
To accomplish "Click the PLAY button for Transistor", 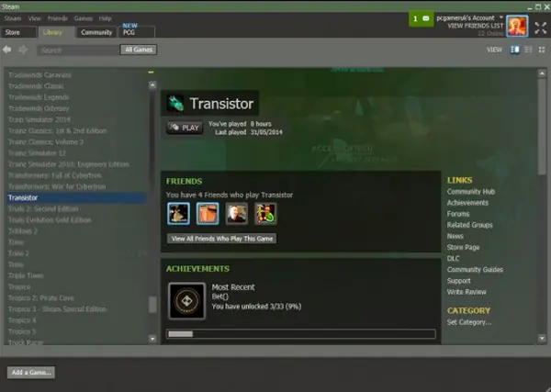I will (x=185, y=128).
